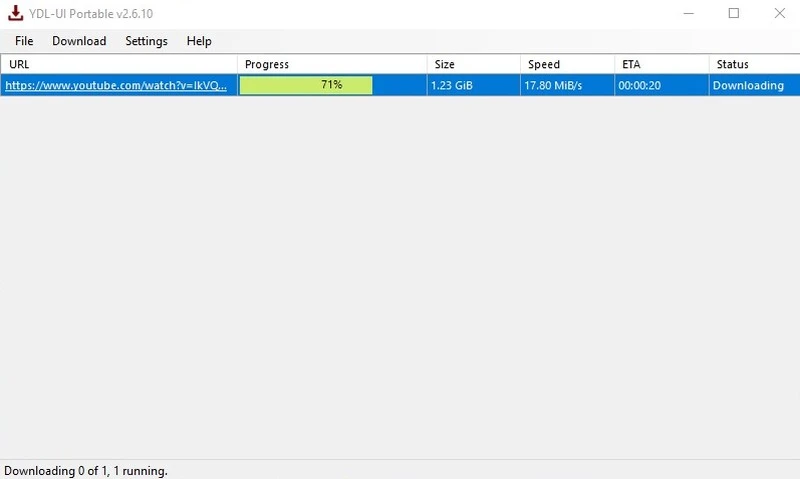Open the Help menu

click(199, 41)
